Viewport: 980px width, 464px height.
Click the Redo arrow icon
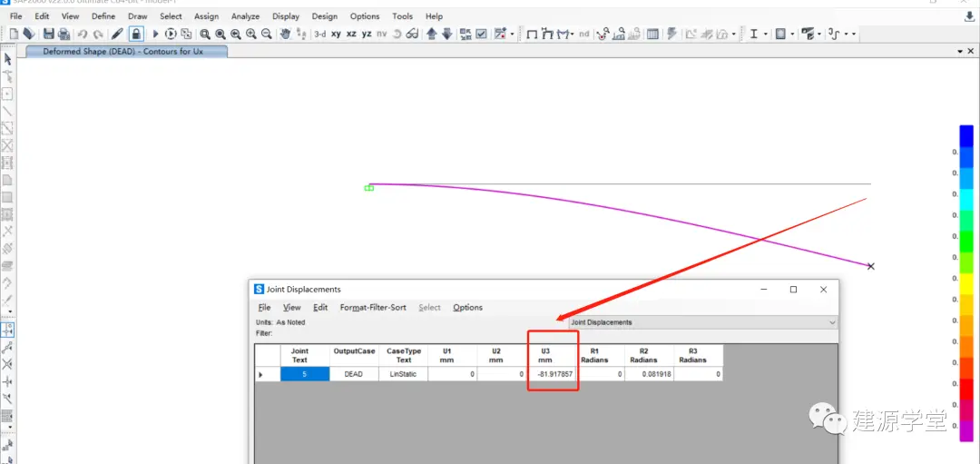(x=97, y=35)
